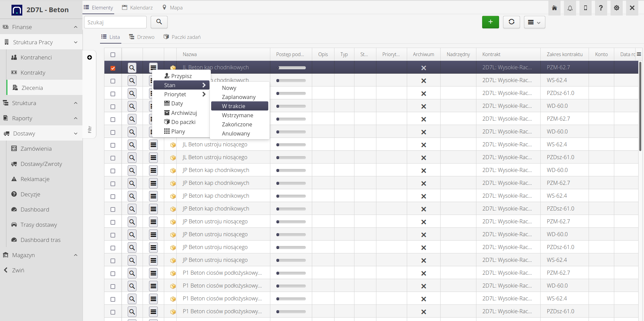Toggle the select-all checkbox in table header

[113, 55]
